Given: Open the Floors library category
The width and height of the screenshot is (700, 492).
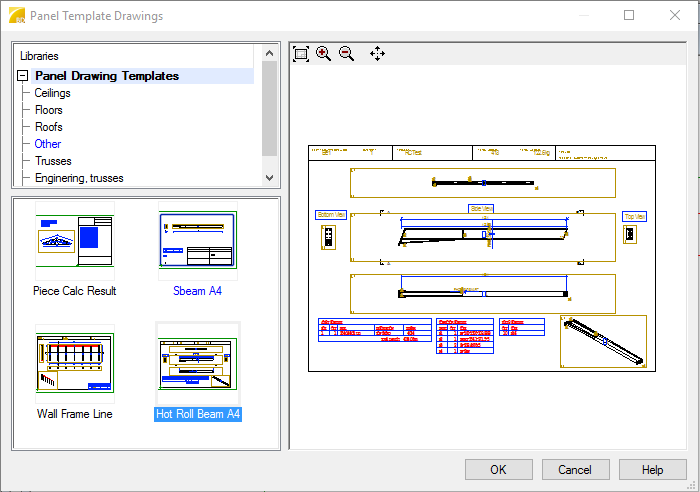Looking at the screenshot, I should (49, 110).
